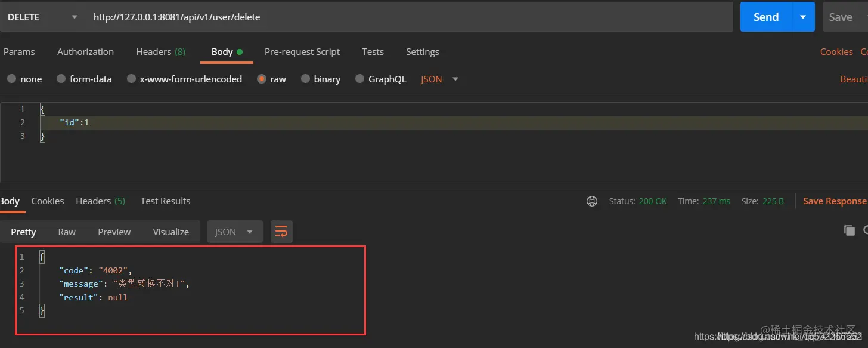Toggle response line wrap icon
868x348 pixels.
click(281, 232)
